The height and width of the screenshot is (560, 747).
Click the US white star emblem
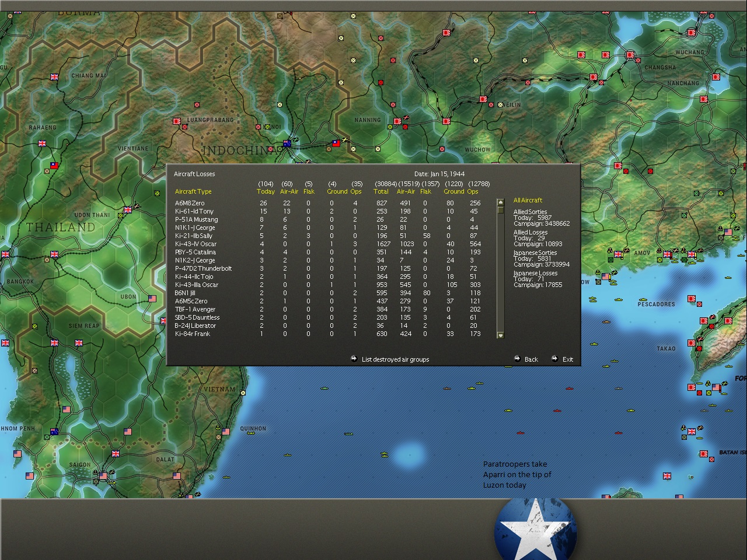pos(536,529)
